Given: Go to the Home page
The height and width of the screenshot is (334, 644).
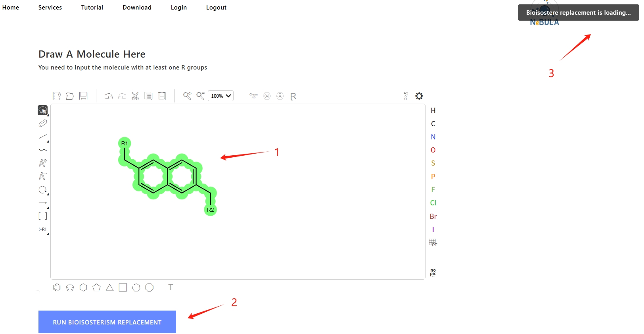Looking at the screenshot, I should tap(11, 8).
